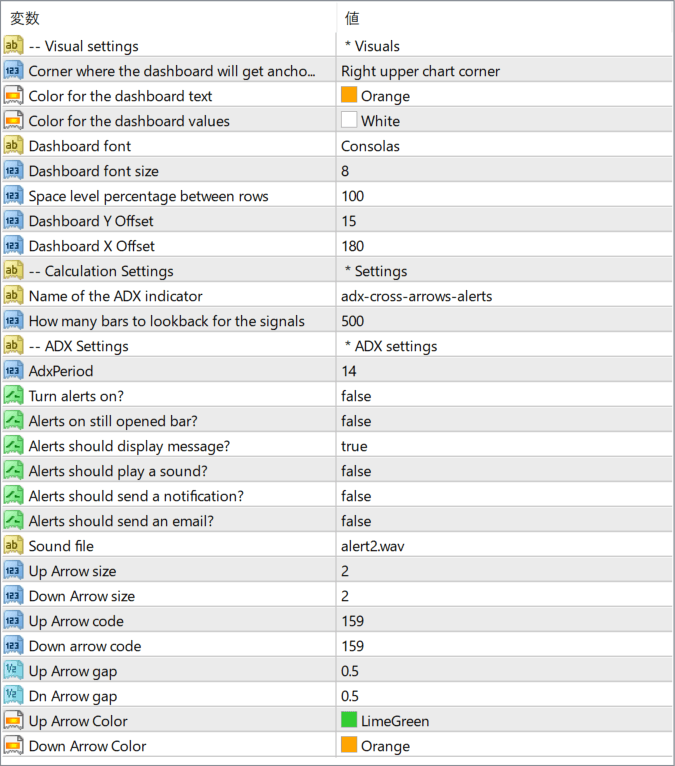The image size is (675, 766).
Task: Click the 値 column header
Action: (x=352, y=18)
